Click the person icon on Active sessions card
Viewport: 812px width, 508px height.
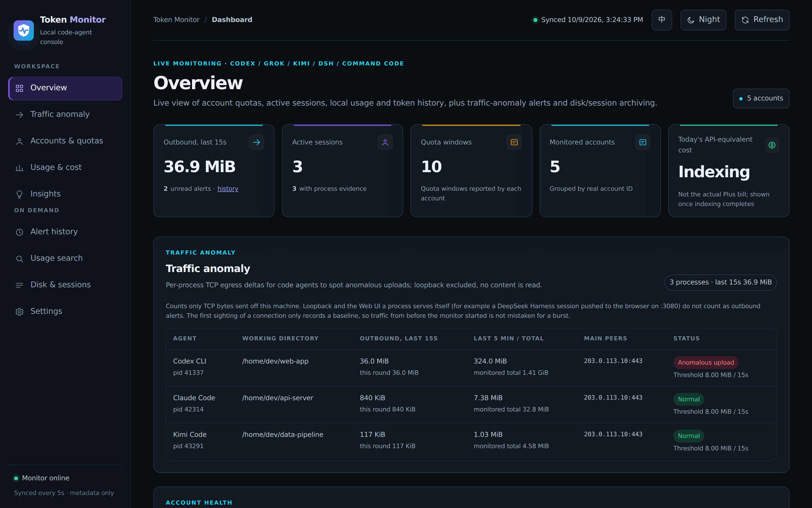click(x=385, y=143)
